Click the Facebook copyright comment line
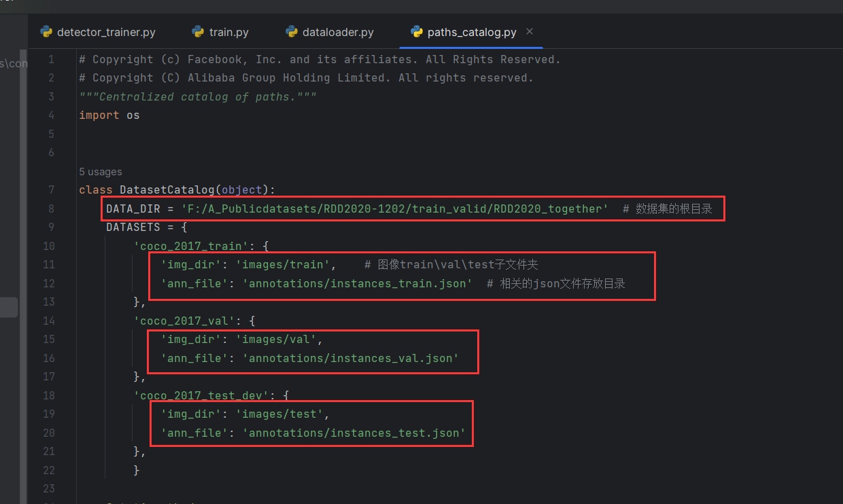This screenshot has width=843, height=504. [320, 59]
